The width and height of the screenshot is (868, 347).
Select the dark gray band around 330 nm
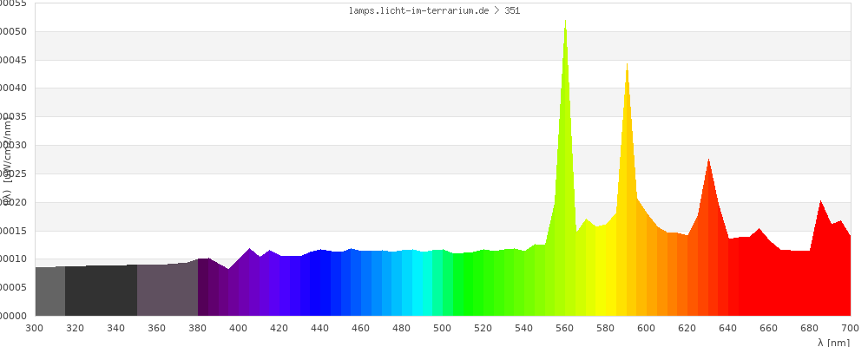tap(95, 291)
